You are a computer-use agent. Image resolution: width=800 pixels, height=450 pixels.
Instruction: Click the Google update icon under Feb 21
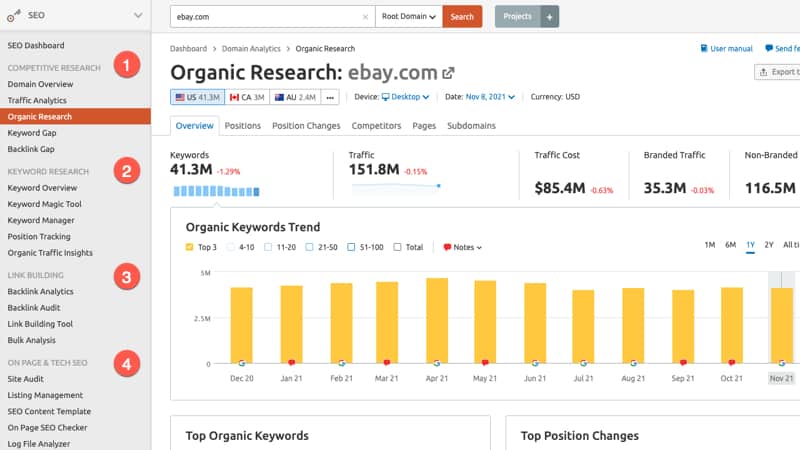point(341,363)
